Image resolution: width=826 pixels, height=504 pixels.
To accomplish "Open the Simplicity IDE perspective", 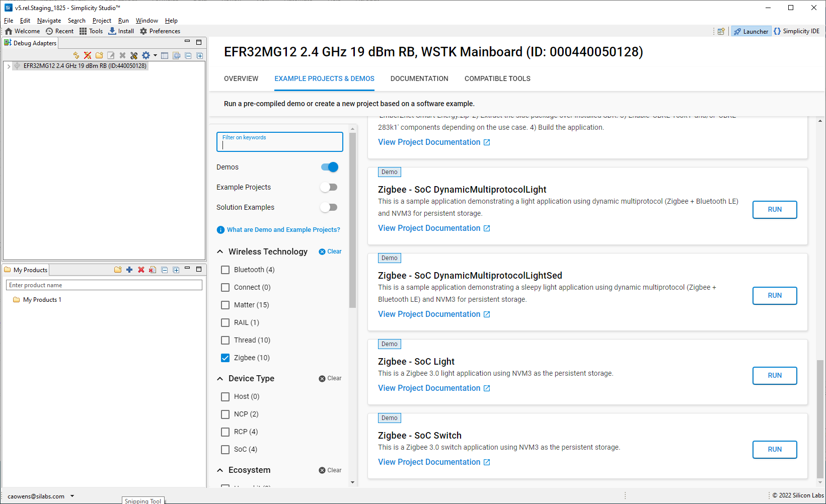I will (796, 31).
